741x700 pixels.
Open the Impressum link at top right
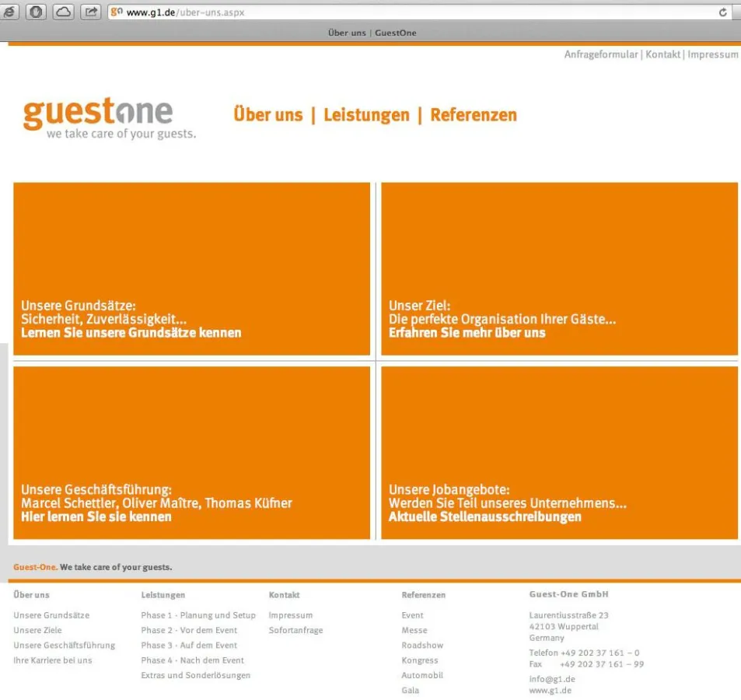[712, 54]
